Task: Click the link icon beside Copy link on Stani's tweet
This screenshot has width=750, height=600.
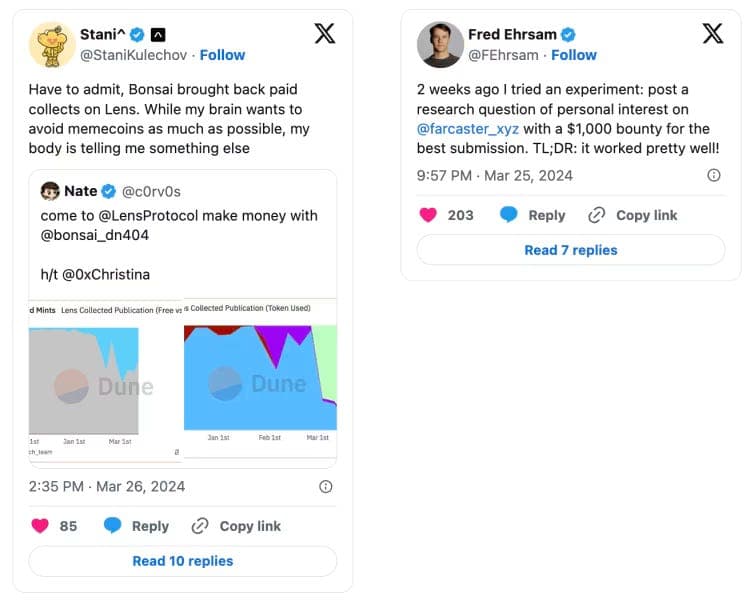Action: coord(200,526)
